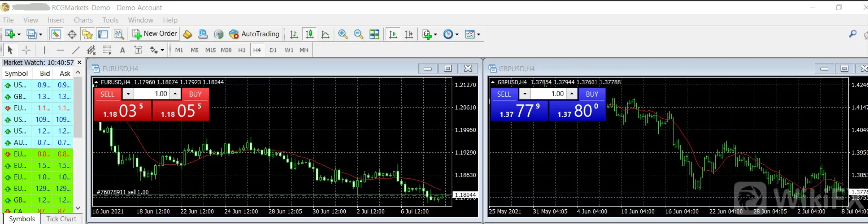Click the signals radar icon in the toolbar
868x224 pixels.
(218, 34)
